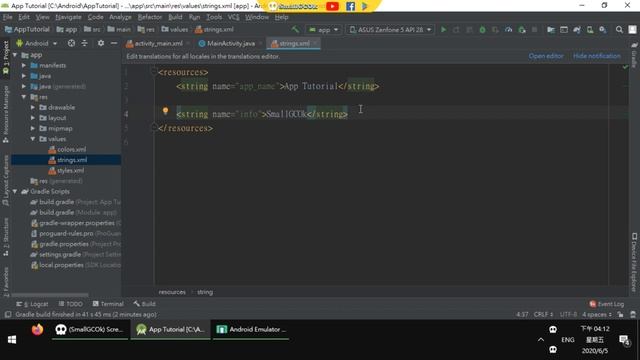
Task: Click the tool windows toggle in status bar corner
Action: point(8,315)
